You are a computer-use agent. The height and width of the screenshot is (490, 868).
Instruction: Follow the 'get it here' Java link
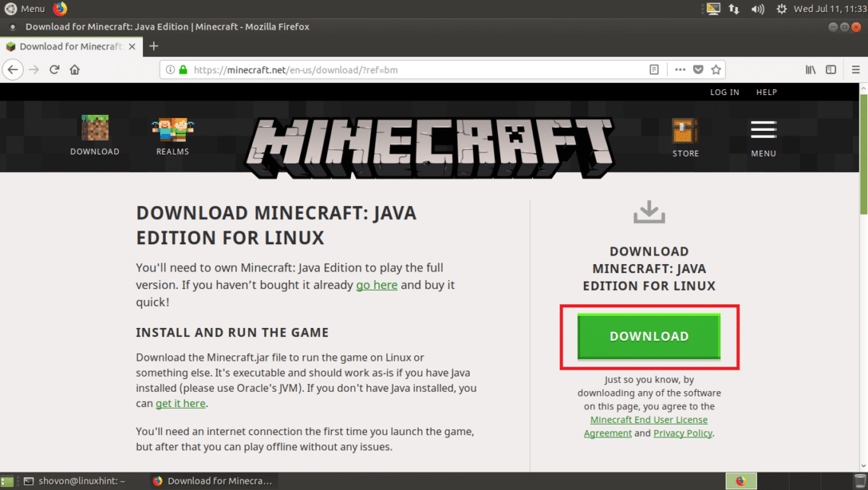pos(180,403)
